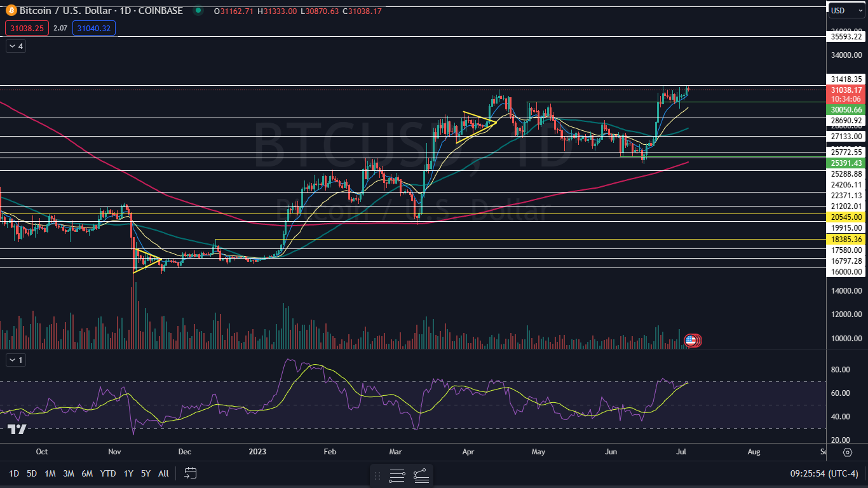Image resolution: width=868 pixels, height=488 pixels.
Task: Click the red sell price 31038.25 button
Action: [x=26, y=28]
